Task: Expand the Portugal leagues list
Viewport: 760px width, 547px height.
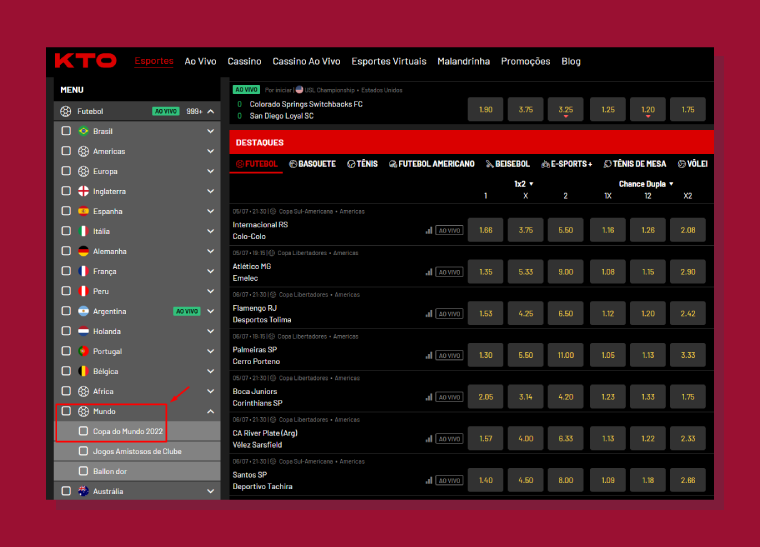Action: pyautogui.click(x=211, y=351)
